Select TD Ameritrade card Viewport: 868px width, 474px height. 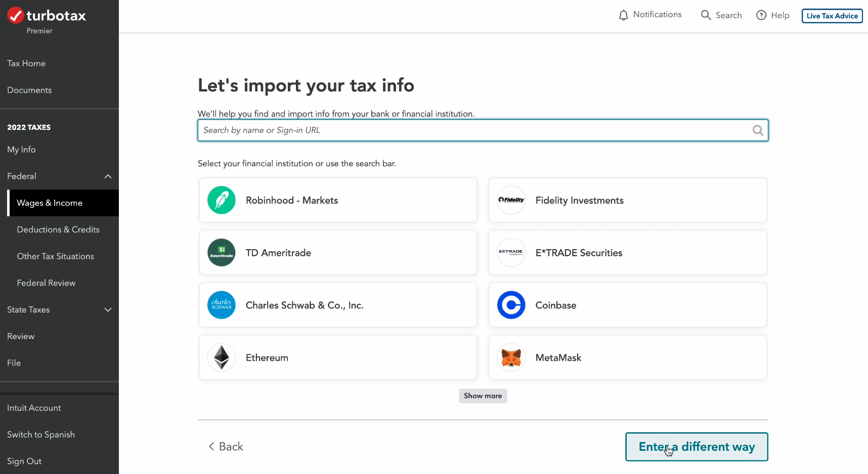[338, 253]
